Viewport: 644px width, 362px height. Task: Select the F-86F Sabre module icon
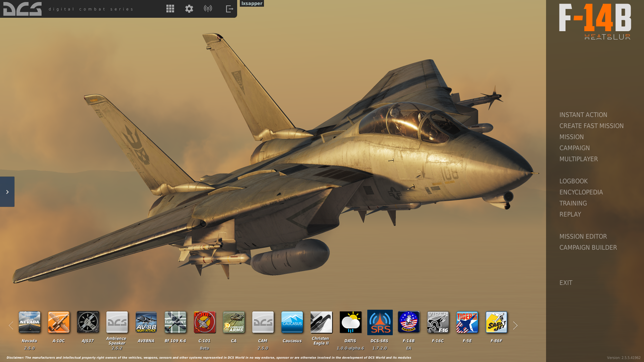[x=496, y=322]
